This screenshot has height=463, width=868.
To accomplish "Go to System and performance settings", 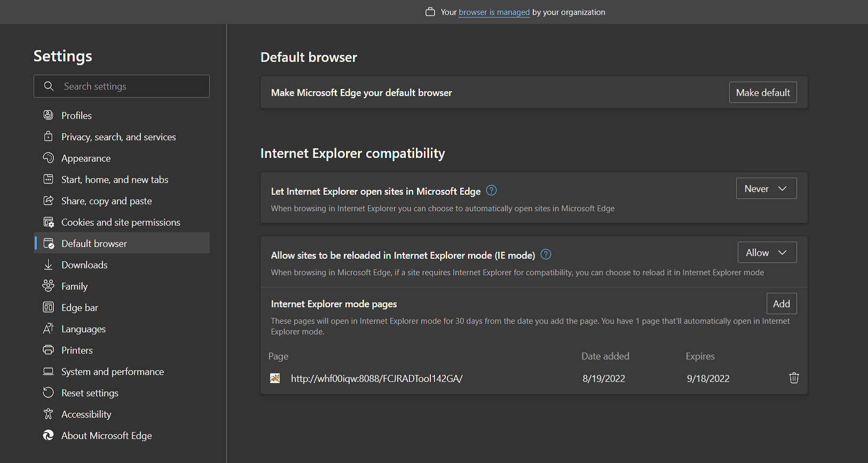I will (112, 371).
